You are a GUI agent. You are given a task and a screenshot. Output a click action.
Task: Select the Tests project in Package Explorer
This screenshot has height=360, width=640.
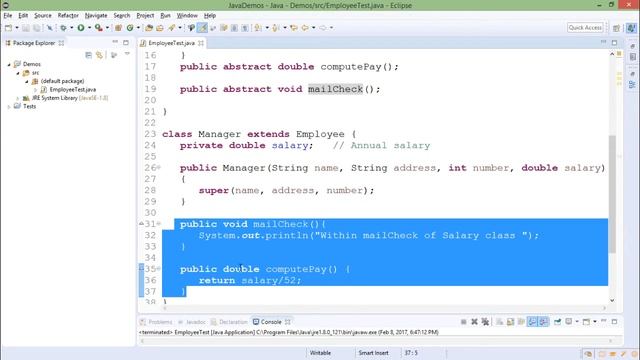pos(29,107)
